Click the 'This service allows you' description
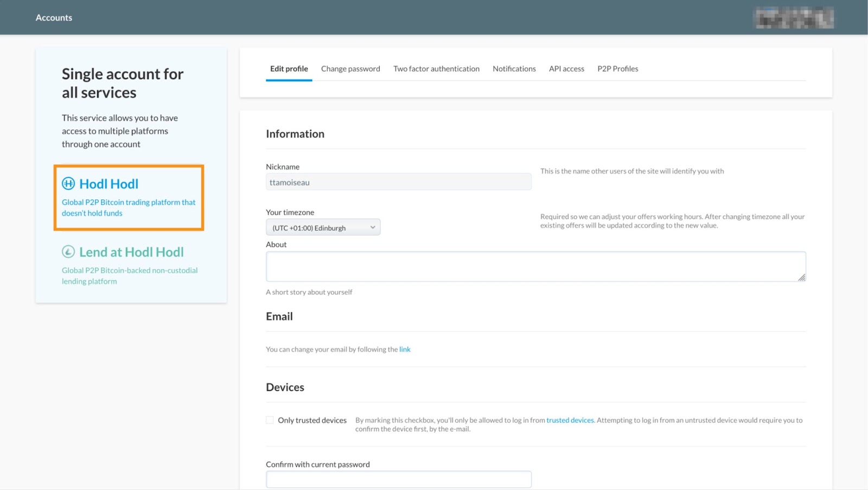The height and width of the screenshot is (490, 868). (120, 131)
